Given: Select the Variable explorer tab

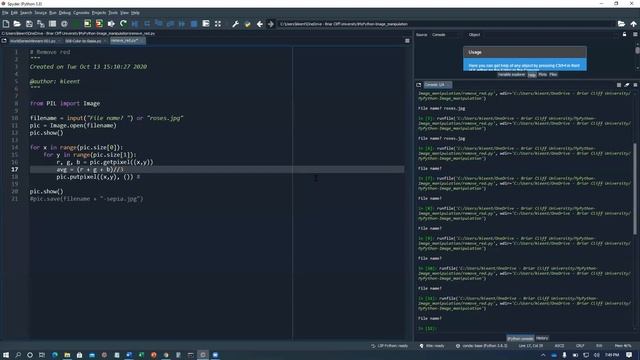Looking at the screenshot, I should tap(511, 75).
